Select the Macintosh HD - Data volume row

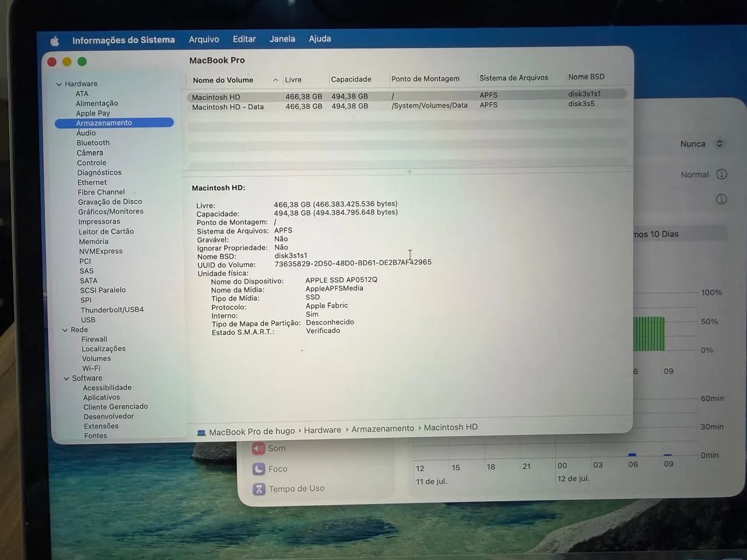point(407,106)
